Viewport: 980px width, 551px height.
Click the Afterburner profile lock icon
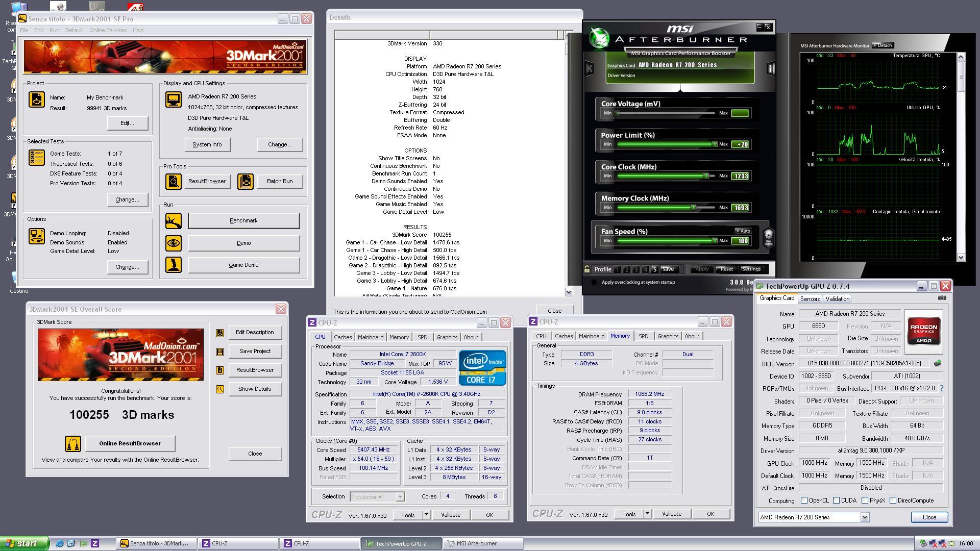click(x=587, y=269)
